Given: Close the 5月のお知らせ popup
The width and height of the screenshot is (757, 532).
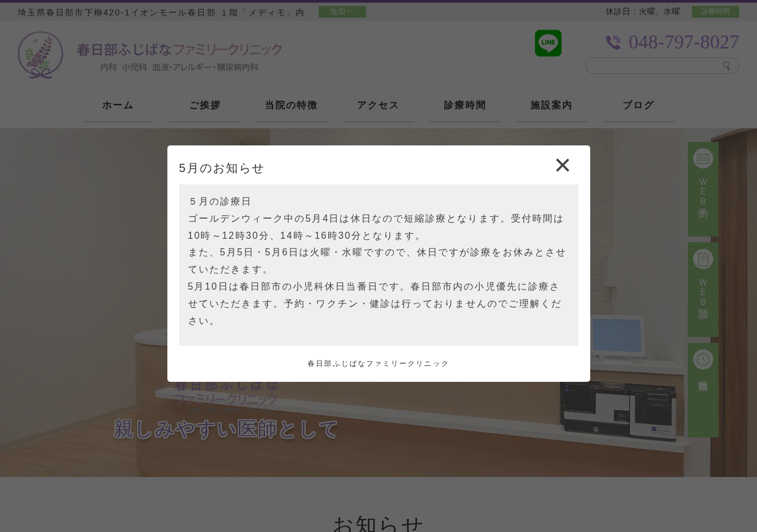Looking at the screenshot, I should tap(562, 166).
